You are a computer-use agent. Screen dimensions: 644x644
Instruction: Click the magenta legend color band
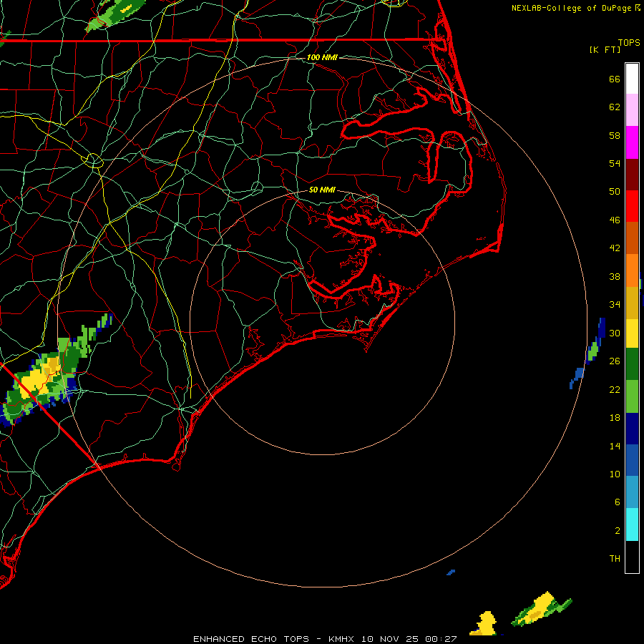click(632, 142)
